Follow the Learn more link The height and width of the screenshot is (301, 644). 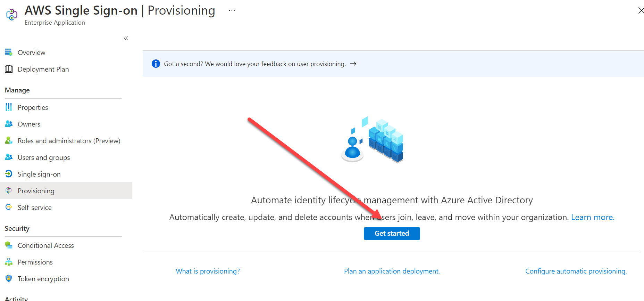click(593, 217)
